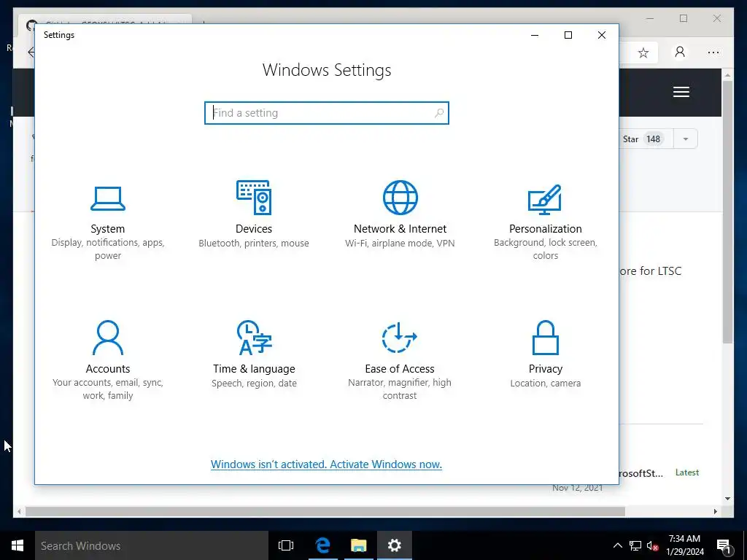The height and width of the screenshot is (560, 747).
Task: Open File Explorer from the taskbar
Action: [x=358, y=545]
